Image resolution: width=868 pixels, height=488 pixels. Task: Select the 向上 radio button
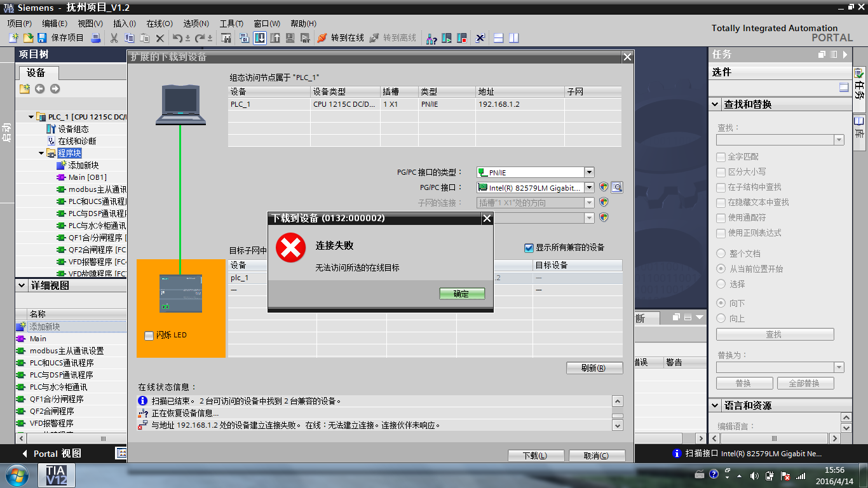pos(721,318)
